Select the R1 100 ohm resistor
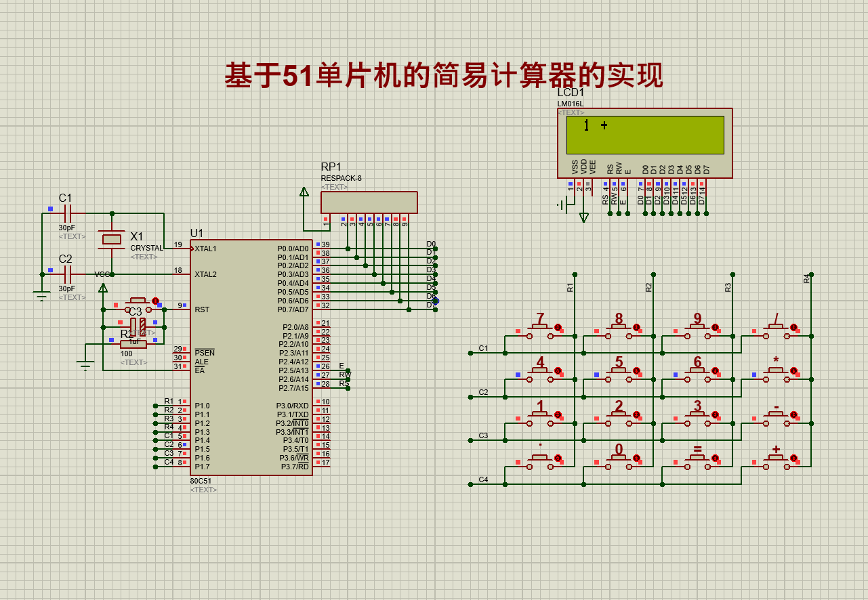Image resolution: width=868 pixels, height=600 pixels. click(x=133, y=344)
